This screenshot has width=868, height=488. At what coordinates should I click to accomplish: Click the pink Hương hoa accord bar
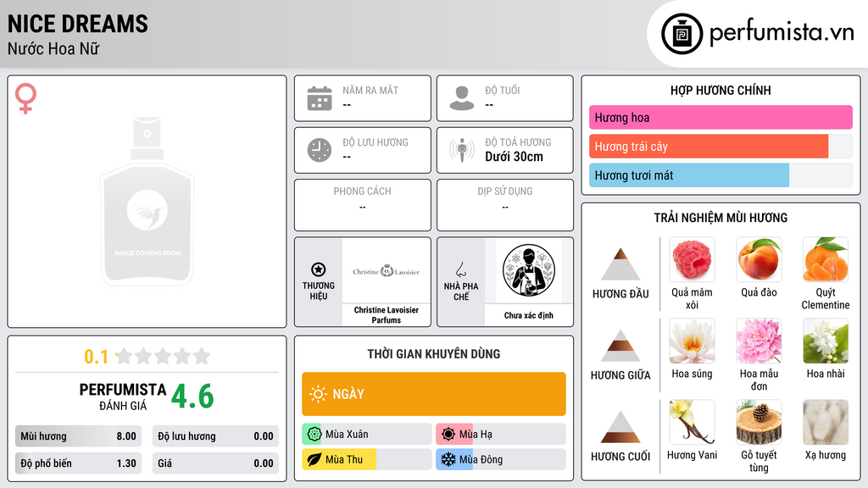click(721, 117)
